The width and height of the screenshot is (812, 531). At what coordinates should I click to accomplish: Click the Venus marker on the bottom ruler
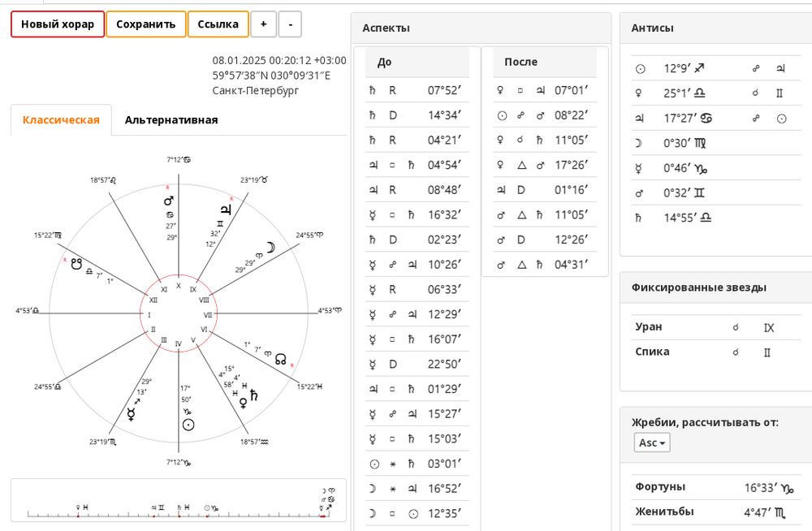pos(78,507)
